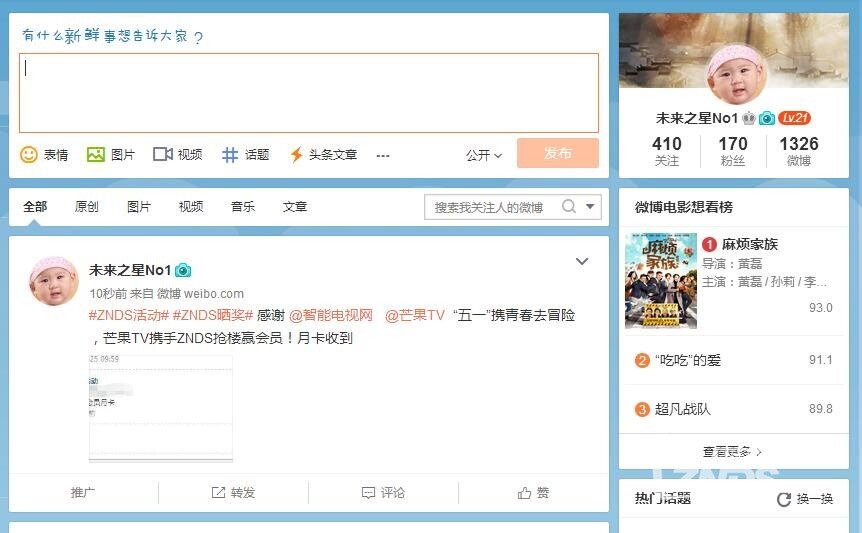Switch to the 视频 feed tab

coord(191,207)
